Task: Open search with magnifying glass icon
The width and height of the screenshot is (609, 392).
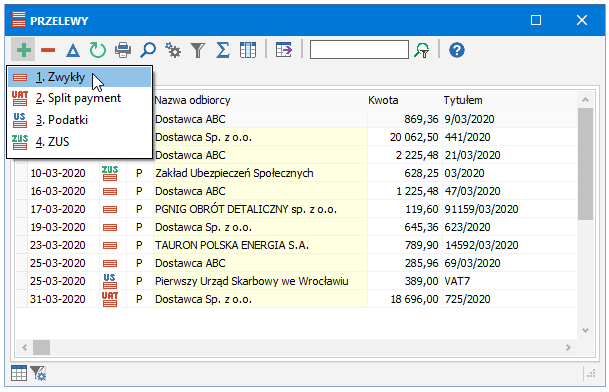Action: tap(148, 50)
